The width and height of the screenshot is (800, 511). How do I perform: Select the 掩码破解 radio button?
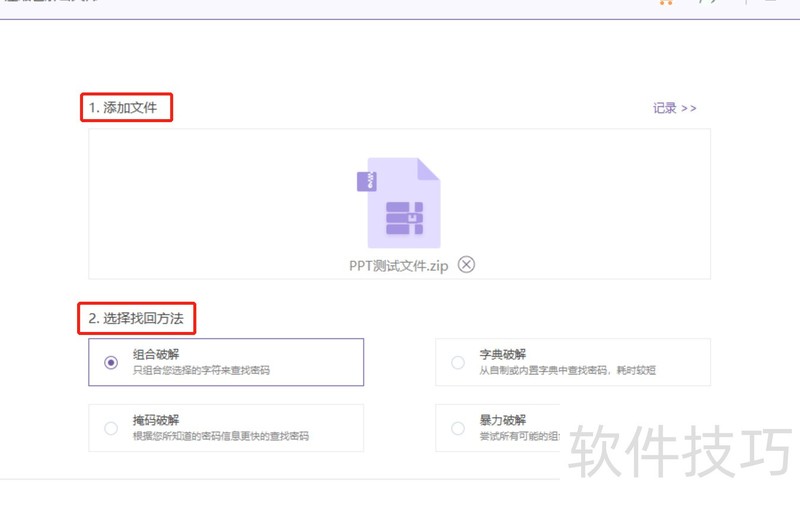[111, 428]
